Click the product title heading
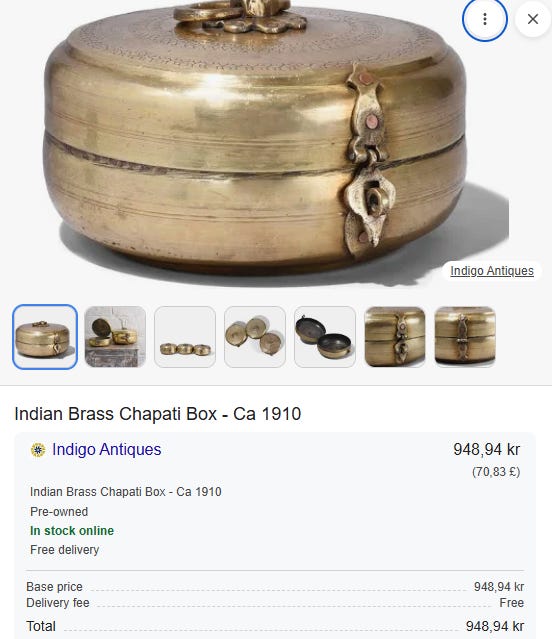The width and height of the screenshot is (552, 639). click(x=158, y=414)
